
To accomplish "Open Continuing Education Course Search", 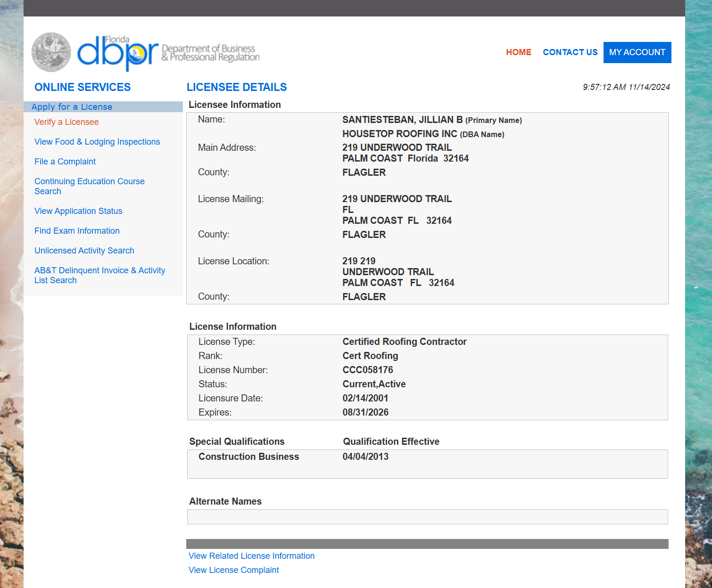I will (89, 186).
